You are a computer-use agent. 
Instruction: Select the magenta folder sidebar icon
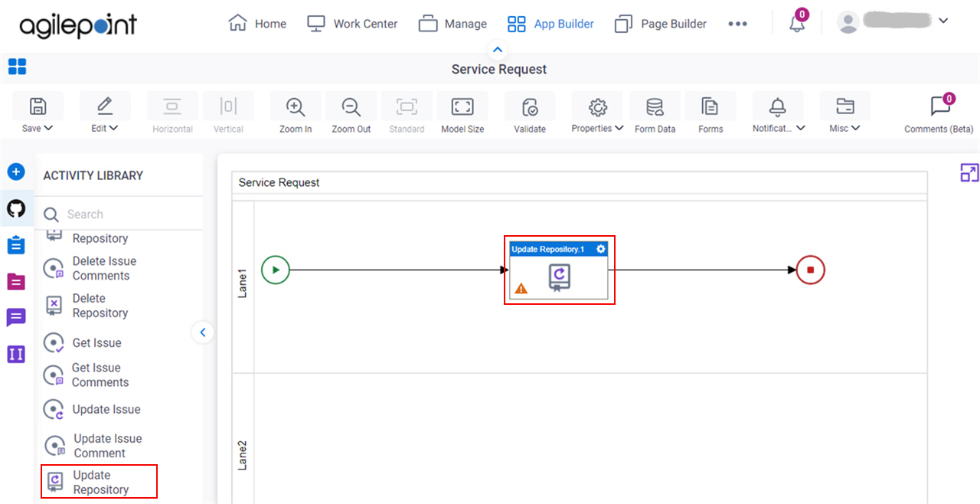(x=16, y=281)
